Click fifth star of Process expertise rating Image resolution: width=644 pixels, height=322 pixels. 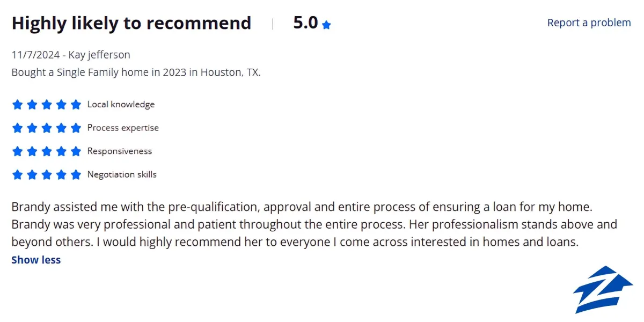pos(76,128)
